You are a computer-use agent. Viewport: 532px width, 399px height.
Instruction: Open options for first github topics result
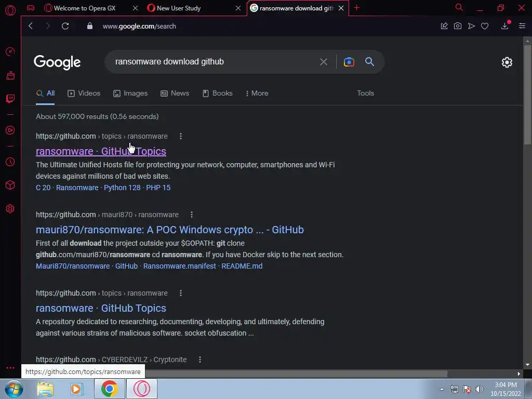click(x=180, y=136)
